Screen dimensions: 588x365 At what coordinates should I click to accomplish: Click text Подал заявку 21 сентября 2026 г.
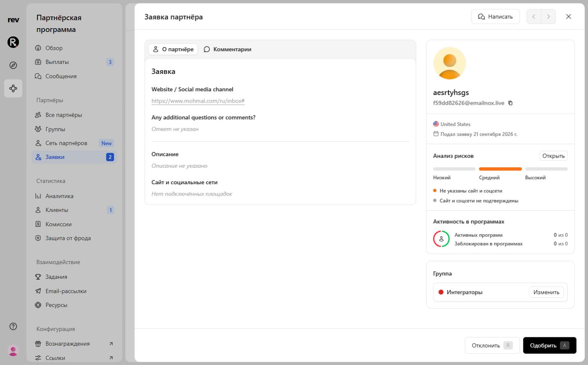tap(479, 134)
